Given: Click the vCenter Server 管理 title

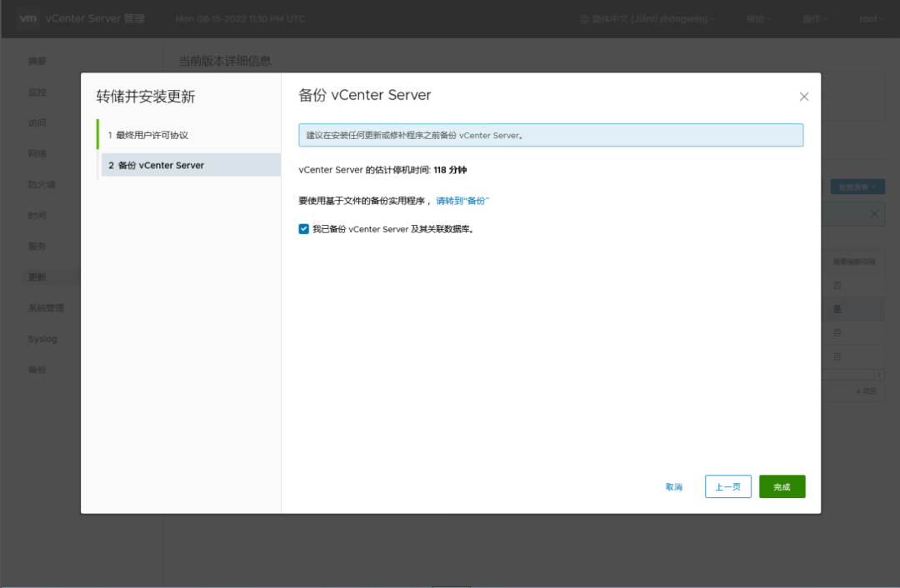Looking at the screenshot, I should [x=95, y=18].
